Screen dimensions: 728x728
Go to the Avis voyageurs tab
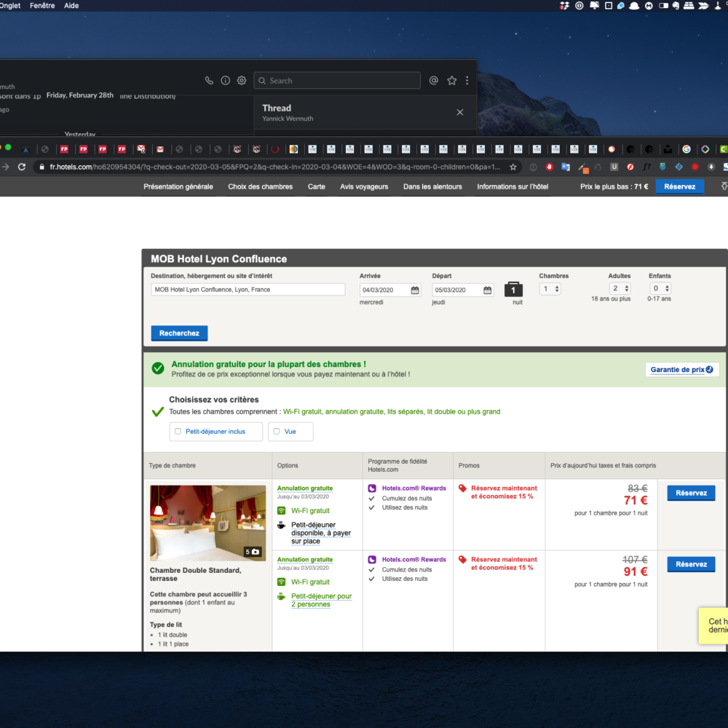point(364,187)
